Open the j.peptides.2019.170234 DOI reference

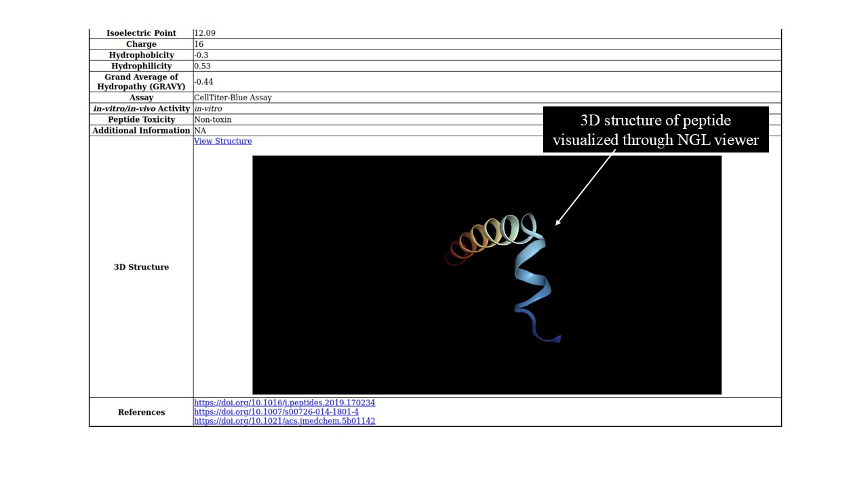pyautogui.click(x=284, y=403)
